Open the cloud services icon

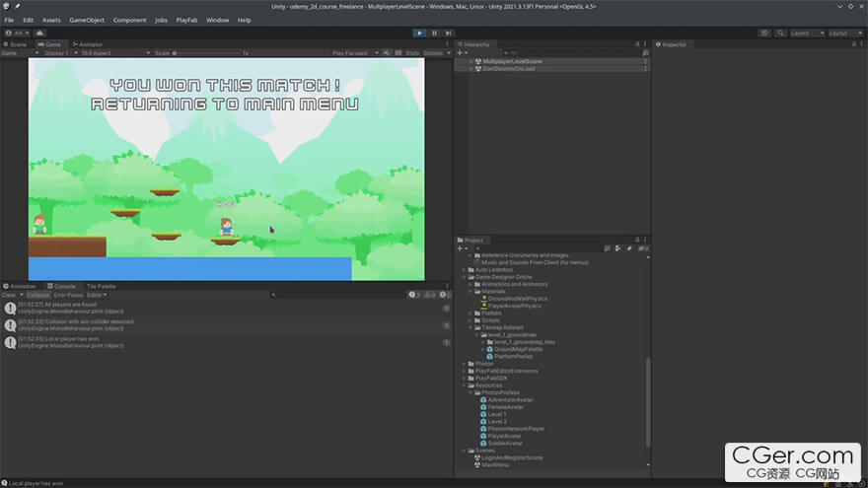[x=39, y=34]
